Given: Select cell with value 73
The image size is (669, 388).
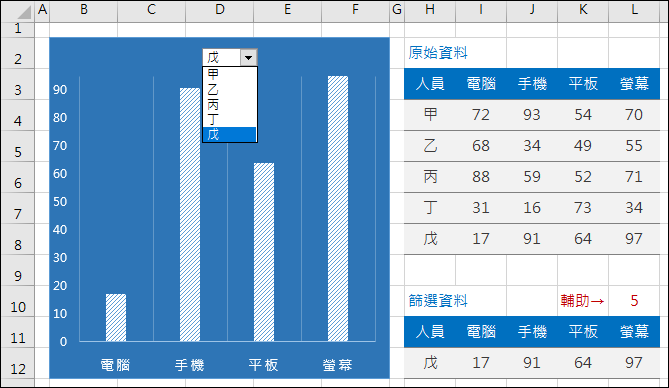Looking at the screenshot, I should point(583,207).
